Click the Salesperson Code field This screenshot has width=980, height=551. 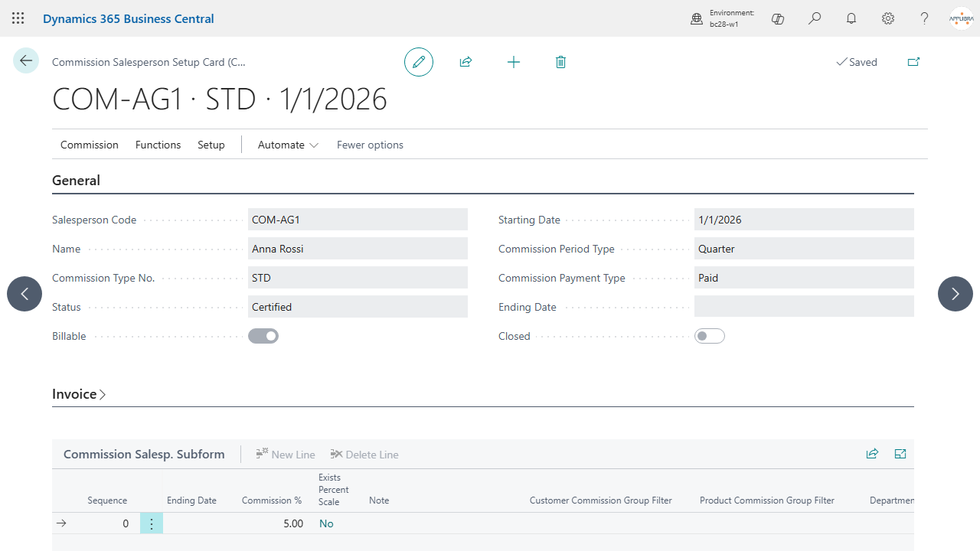pos(358,220)
